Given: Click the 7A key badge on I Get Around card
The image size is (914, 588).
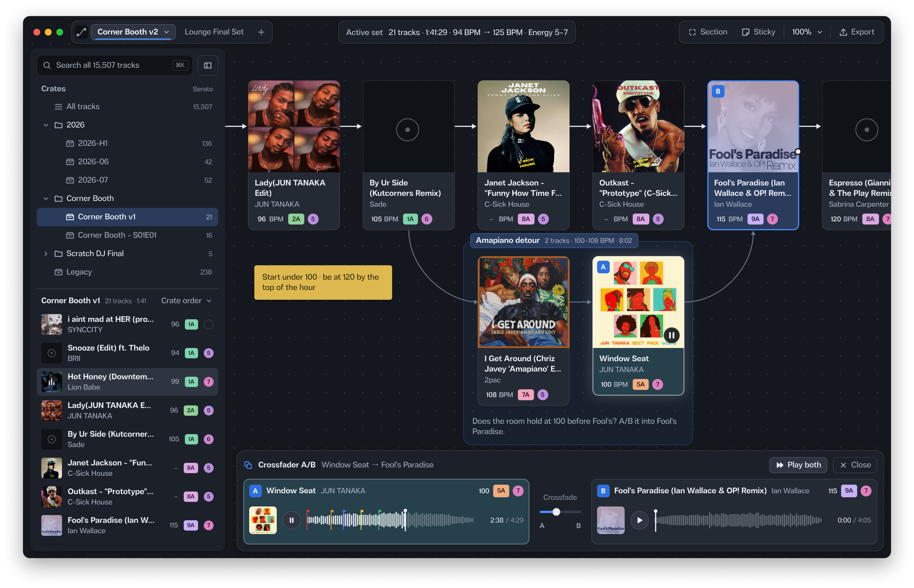Looking at the screenshot, I should [x=525, y=395].
